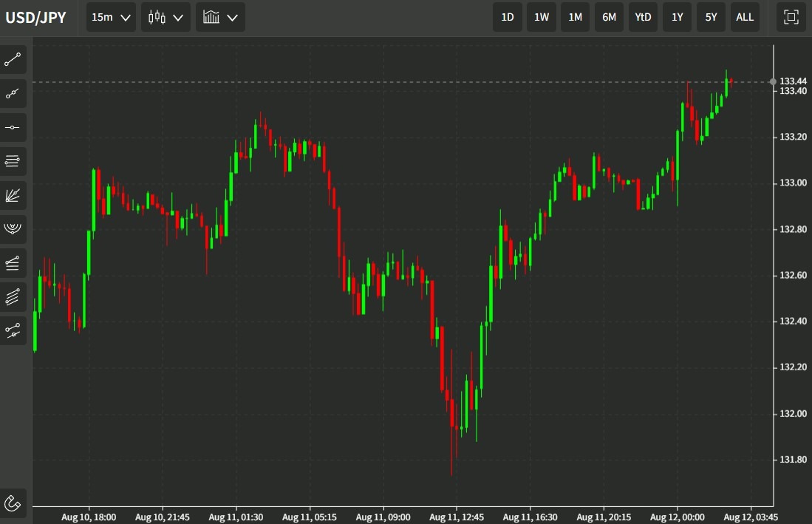Image resolution: width=812 pixels, height=524 pixels.
Task: Select the horizontal levels with diagonal tool
Action: click(13, 263)
